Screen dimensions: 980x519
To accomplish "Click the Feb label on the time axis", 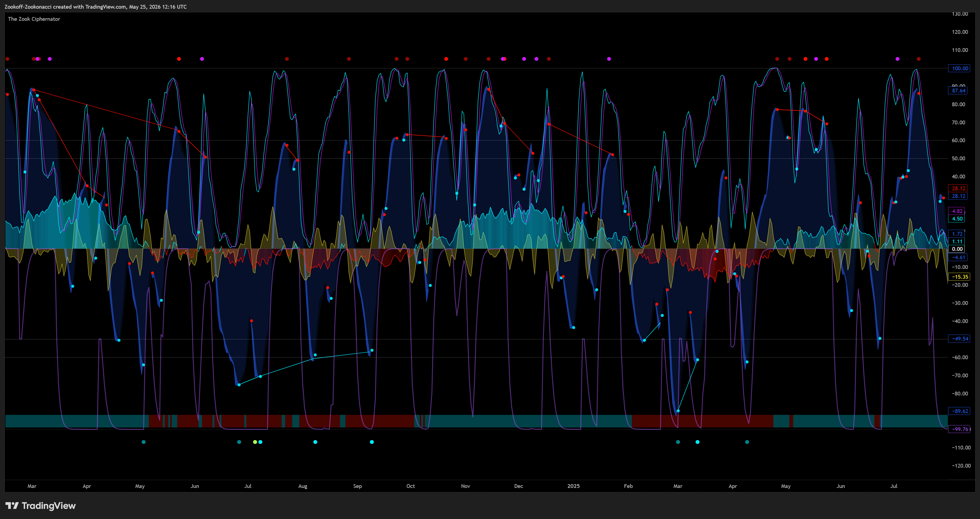I will coord(628,486).
